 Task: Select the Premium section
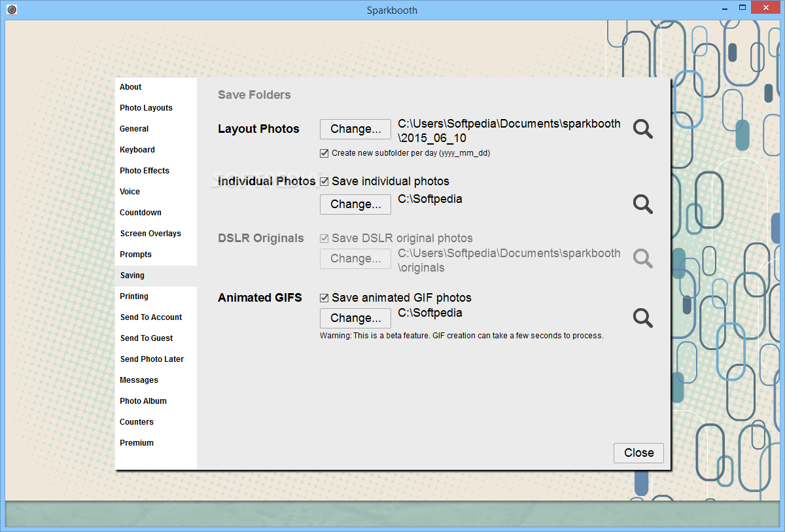[x=156, y=443]
